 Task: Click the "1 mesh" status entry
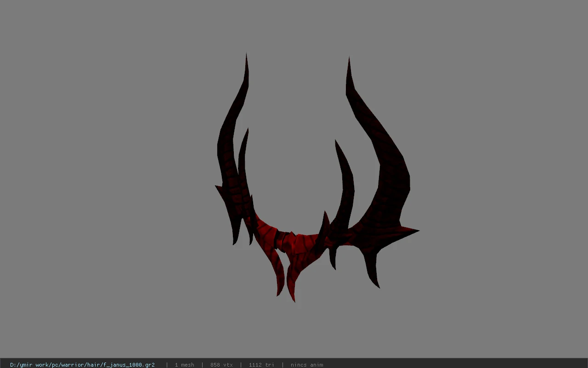(x=185, y=365)
